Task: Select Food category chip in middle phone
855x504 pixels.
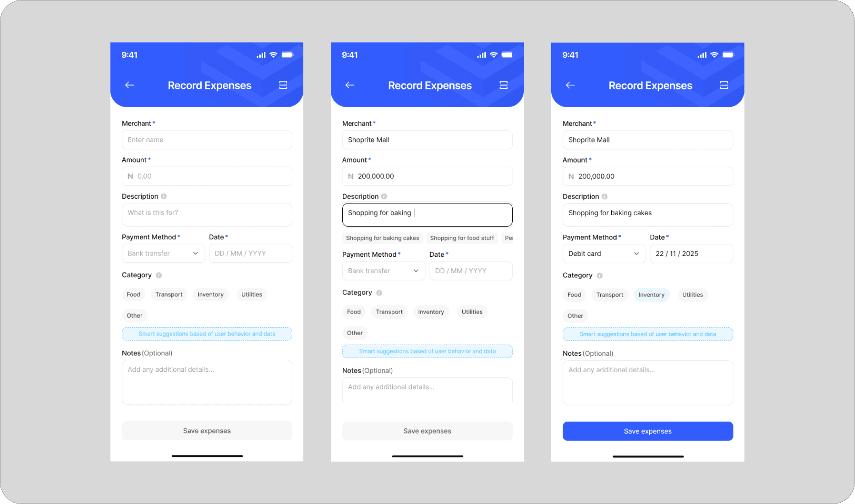Action: [354, 312]
